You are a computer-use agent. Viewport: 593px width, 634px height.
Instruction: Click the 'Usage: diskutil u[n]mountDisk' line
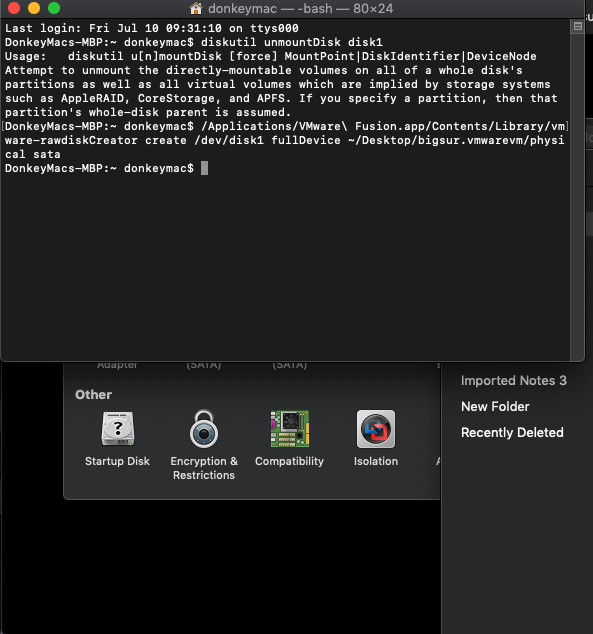coord(270,56)
